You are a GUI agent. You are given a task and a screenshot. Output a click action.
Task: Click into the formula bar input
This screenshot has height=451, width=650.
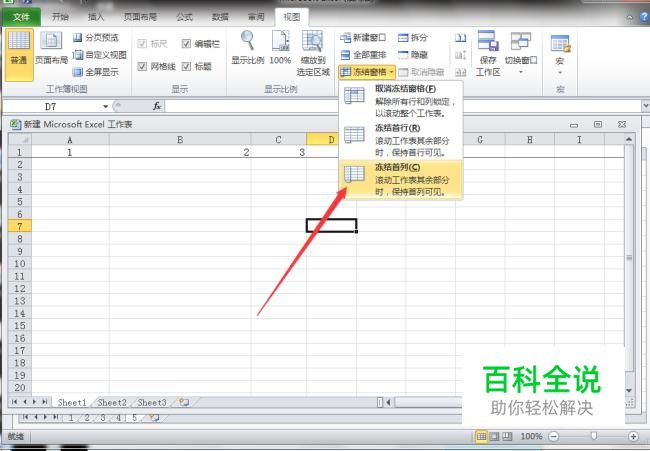(x=403, y=107)
